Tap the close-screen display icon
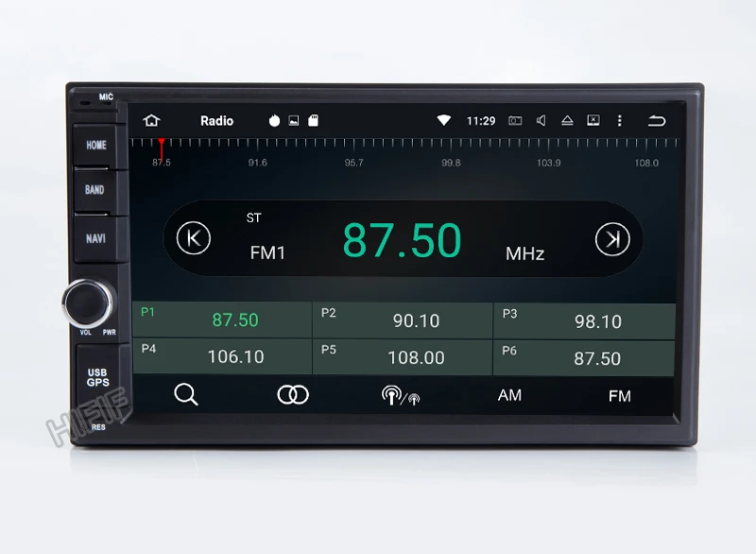This screenshot has height=554, width=756. 593,121
